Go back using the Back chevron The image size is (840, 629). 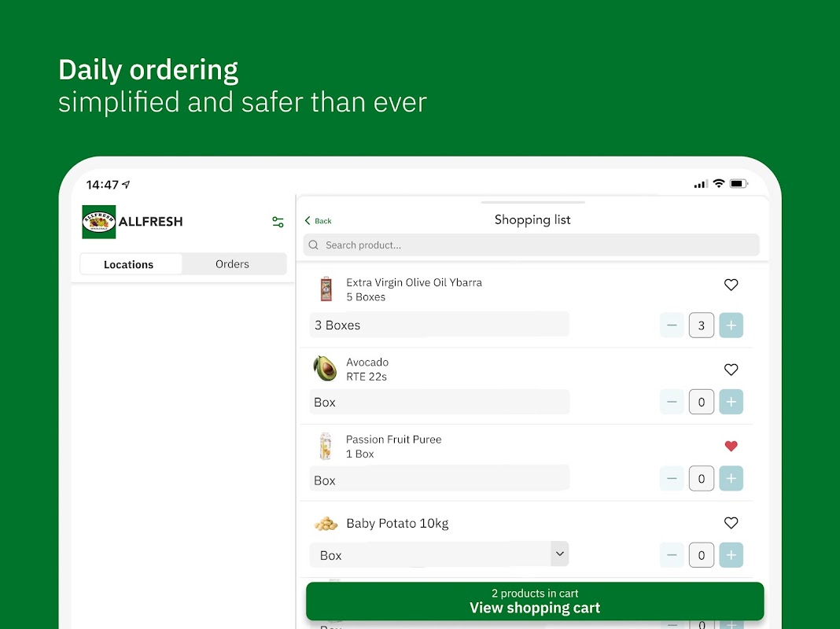coord(318,221)
